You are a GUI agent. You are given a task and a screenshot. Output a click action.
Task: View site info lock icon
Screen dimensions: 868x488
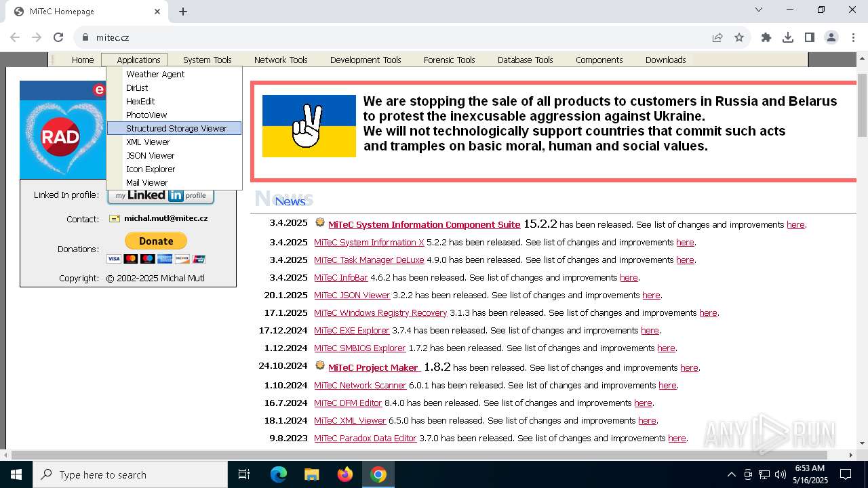click(85, 38)
